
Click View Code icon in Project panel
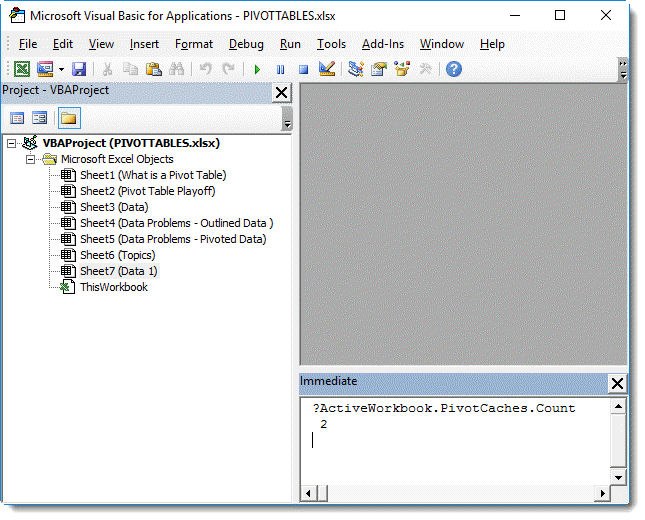18,118
